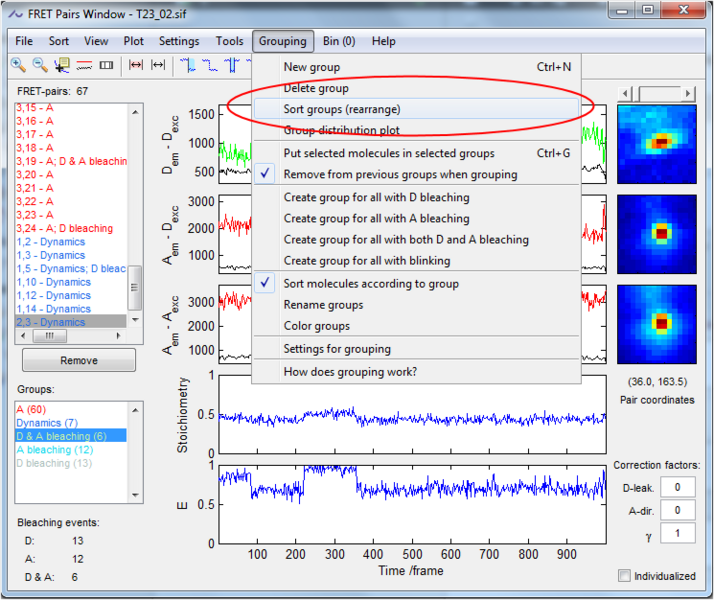The width and height of the screenshot is (714, 600).
Task: Click the red double-arrow range toolbar icon
Action: coord(136,65)
